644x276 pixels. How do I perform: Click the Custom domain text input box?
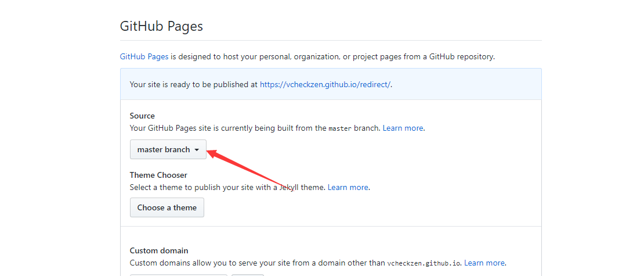178,274
